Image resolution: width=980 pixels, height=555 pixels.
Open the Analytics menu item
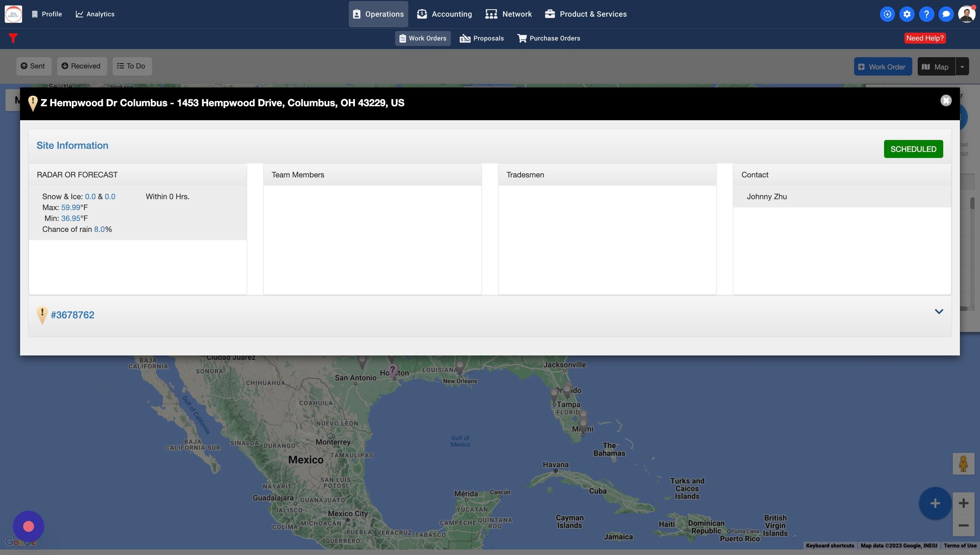pyautogui.click(x=95, y=14)
